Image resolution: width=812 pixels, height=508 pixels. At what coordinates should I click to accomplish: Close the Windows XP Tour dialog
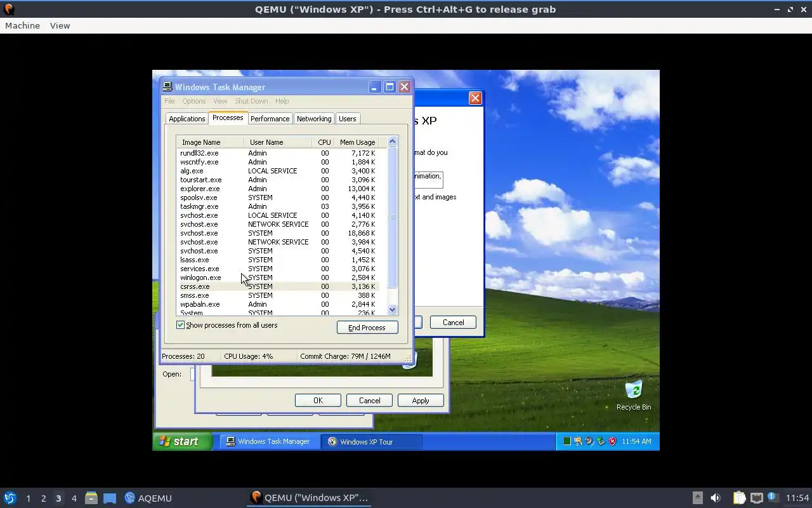point(475,98)
